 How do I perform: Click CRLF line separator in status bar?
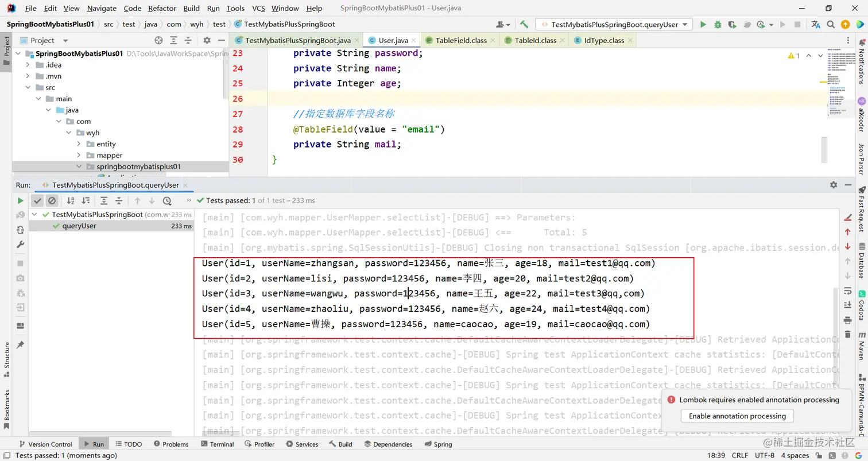click(x=739, y=455)
